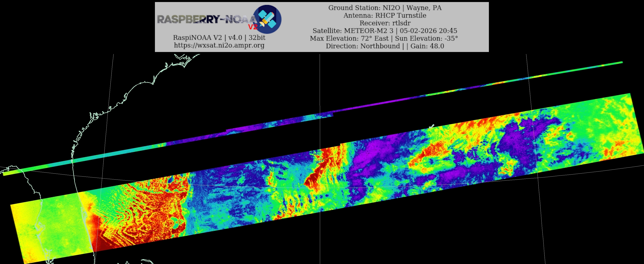Click the Direction Northbound Gain line
The image size is (644, 264).
[x=385, y=46]
